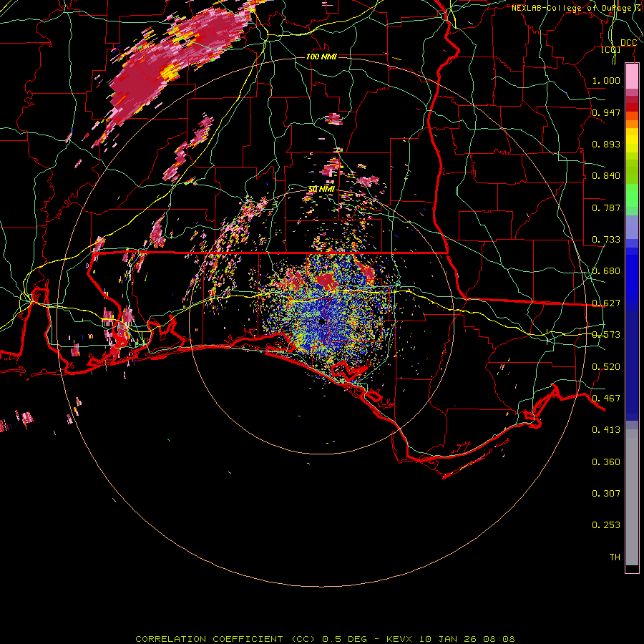Click the 0.253 color scale label
Screen dimensions: 644x644
(x=606, y=525)
